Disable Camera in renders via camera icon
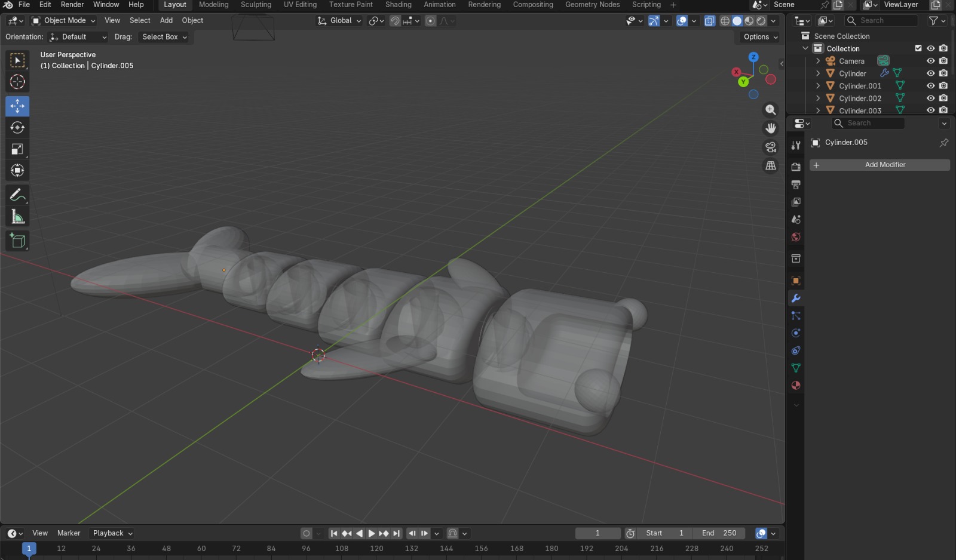Screen dimensions: 956x560 943,61
